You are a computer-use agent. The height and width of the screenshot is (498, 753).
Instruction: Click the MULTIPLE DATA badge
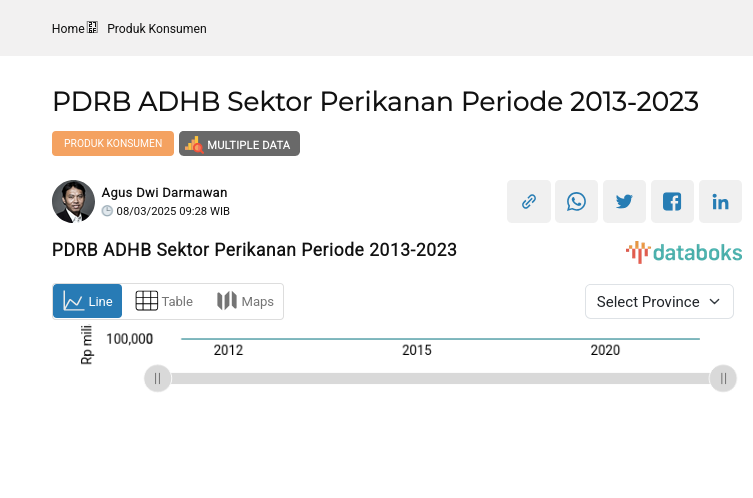coord(239,144)
